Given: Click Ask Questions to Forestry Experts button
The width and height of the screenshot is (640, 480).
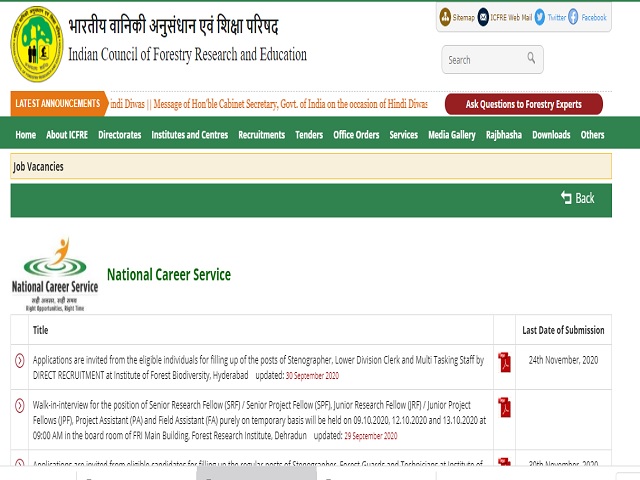Looking at the screenshot, I should 523,104.
